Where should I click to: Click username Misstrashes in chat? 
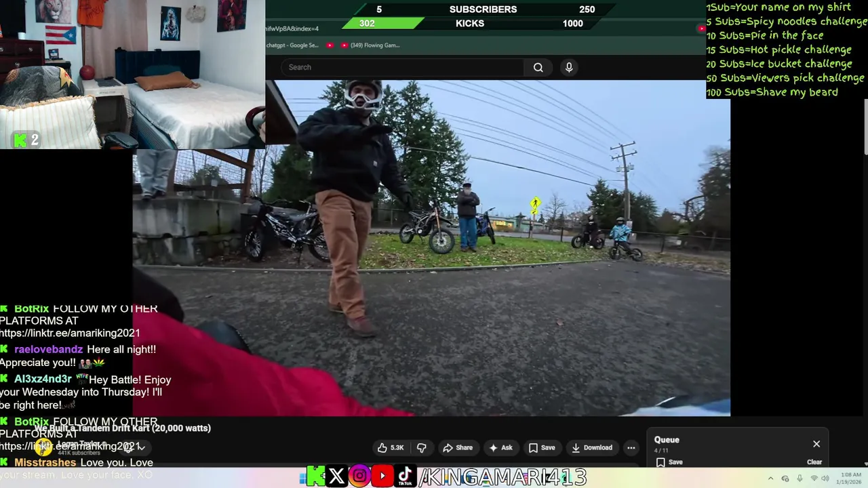(45, 462)
